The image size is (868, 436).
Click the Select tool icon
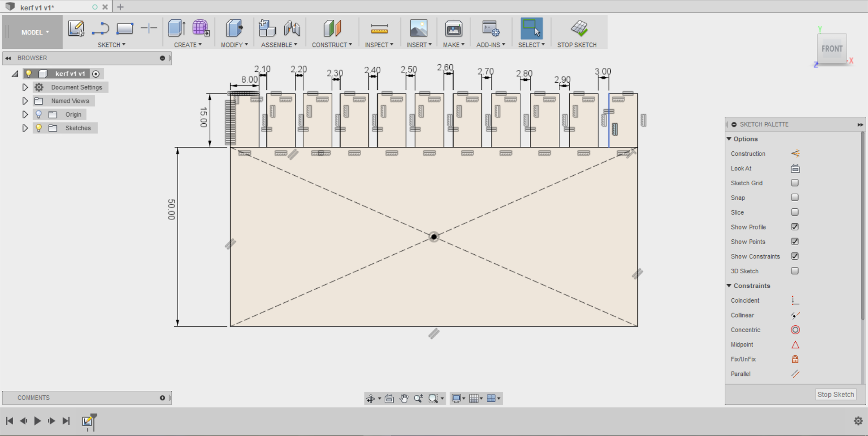532,28
